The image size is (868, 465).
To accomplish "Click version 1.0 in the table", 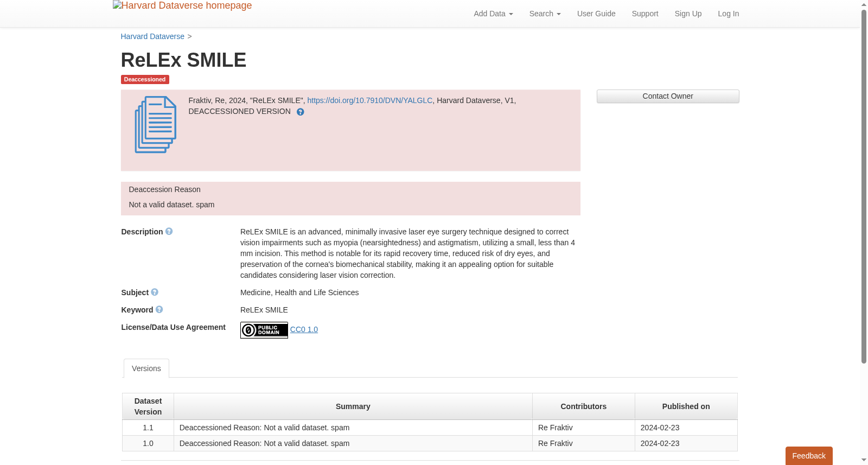I will point(148,443).
